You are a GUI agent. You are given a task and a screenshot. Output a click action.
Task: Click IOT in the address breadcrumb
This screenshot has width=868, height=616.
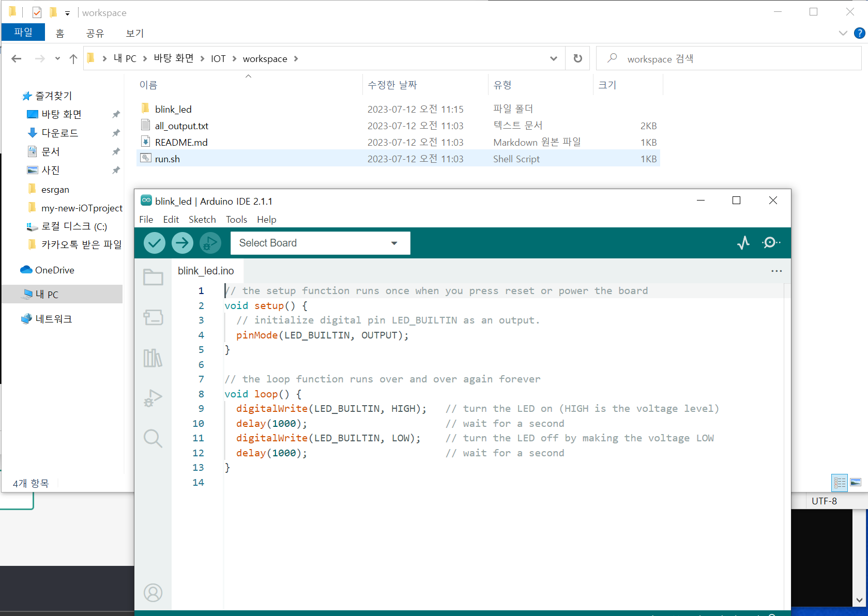tap(218, 59)
